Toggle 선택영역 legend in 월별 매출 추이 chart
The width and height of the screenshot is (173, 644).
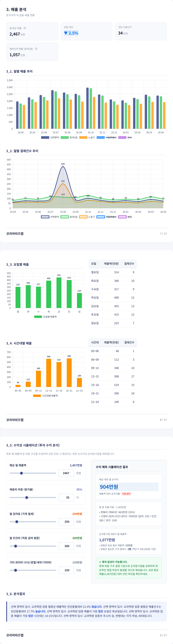(x=50, y=137)
